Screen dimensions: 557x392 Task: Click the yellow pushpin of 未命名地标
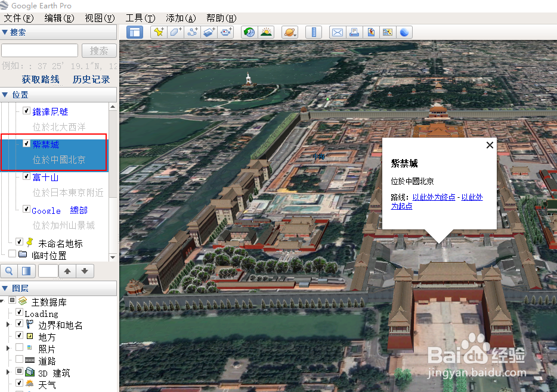pos(30,242)
